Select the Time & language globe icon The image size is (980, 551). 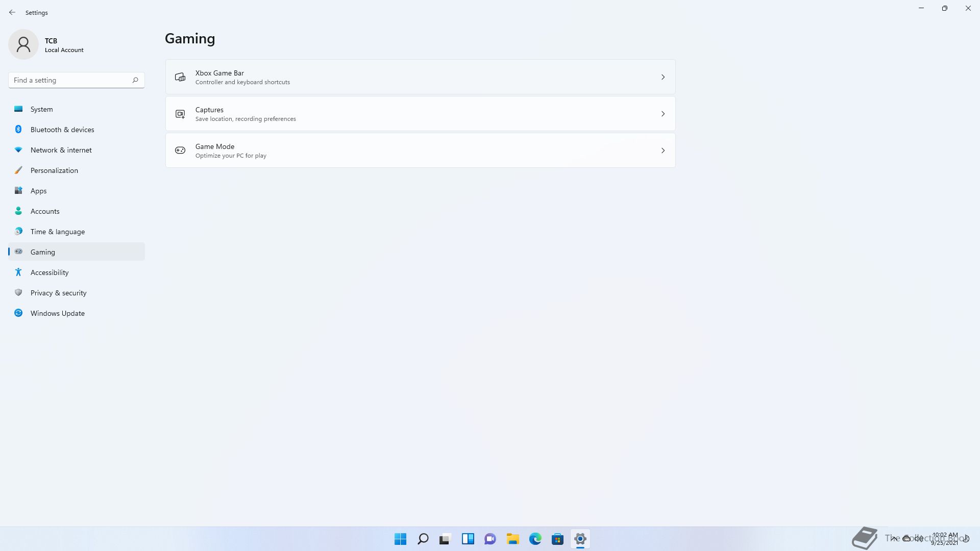[18, 232]
